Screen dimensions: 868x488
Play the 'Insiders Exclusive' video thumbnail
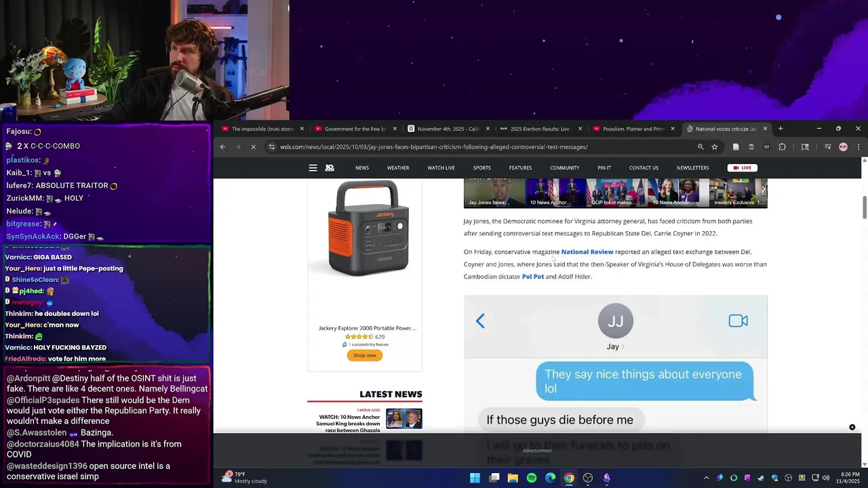tap(738, 192)
